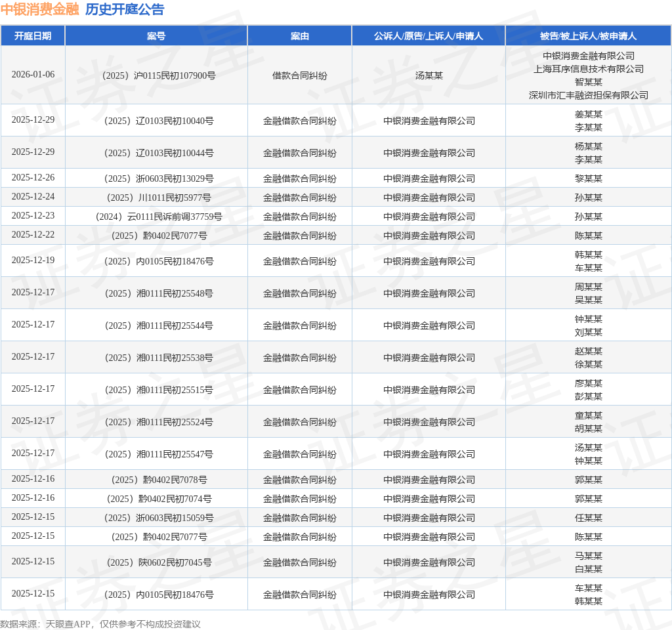Select the date 2026-01-06
The image size is (672, 630).
click(33, 75)
